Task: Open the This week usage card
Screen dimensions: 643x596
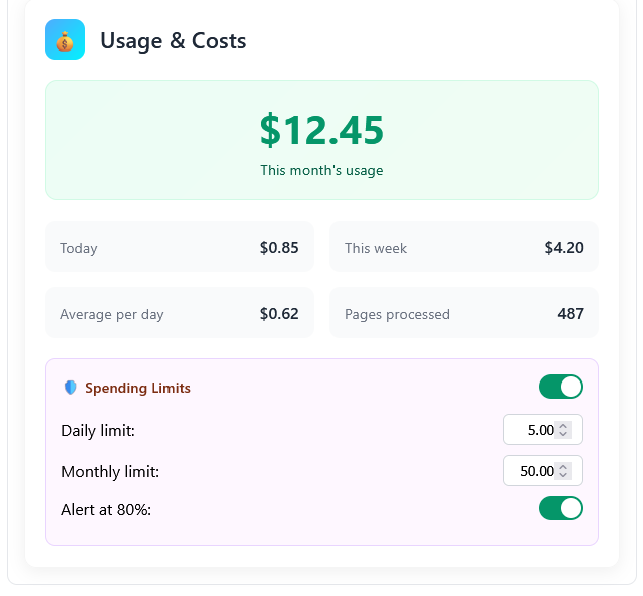Action: click(x=464, y=247)
